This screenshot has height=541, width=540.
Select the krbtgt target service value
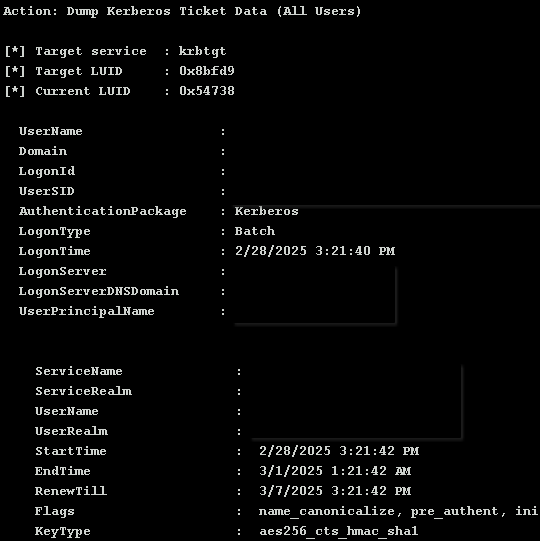point(202,51)
